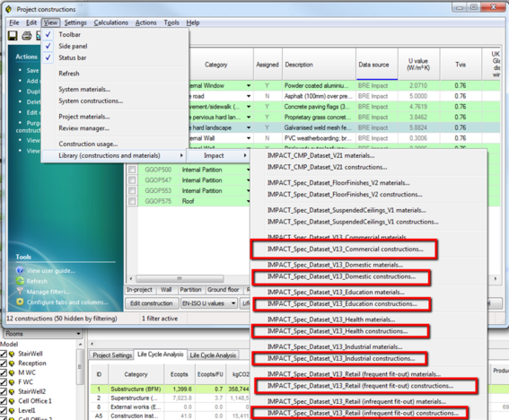The width and height of the screenshot is (509, 420).
Task: Click Configure tabs and columns link
Action: pyautogui.click(x=67, y=302)
